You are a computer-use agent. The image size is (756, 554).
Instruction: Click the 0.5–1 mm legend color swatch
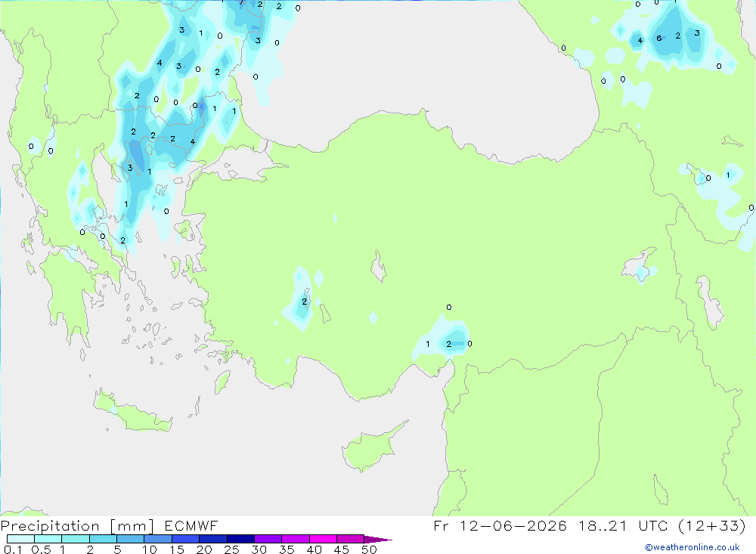(48, 539)
